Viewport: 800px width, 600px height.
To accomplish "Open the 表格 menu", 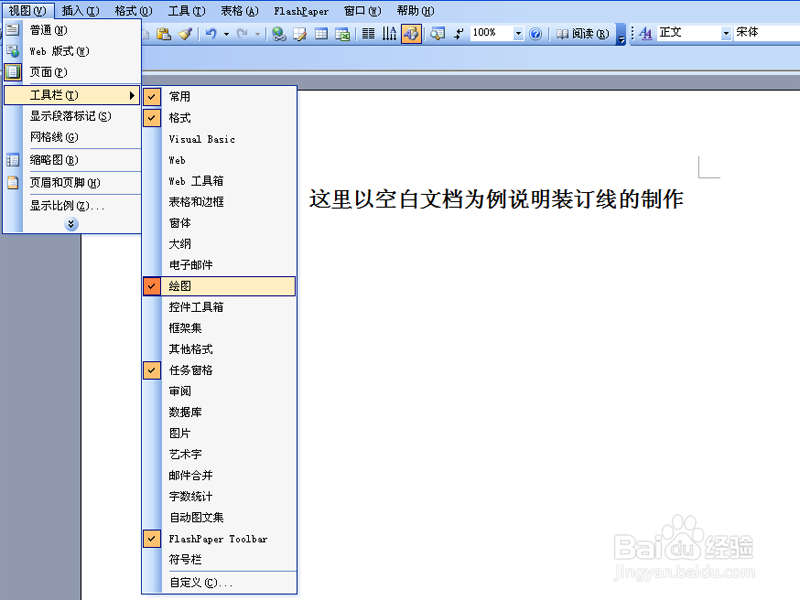I will pos(238,11).
